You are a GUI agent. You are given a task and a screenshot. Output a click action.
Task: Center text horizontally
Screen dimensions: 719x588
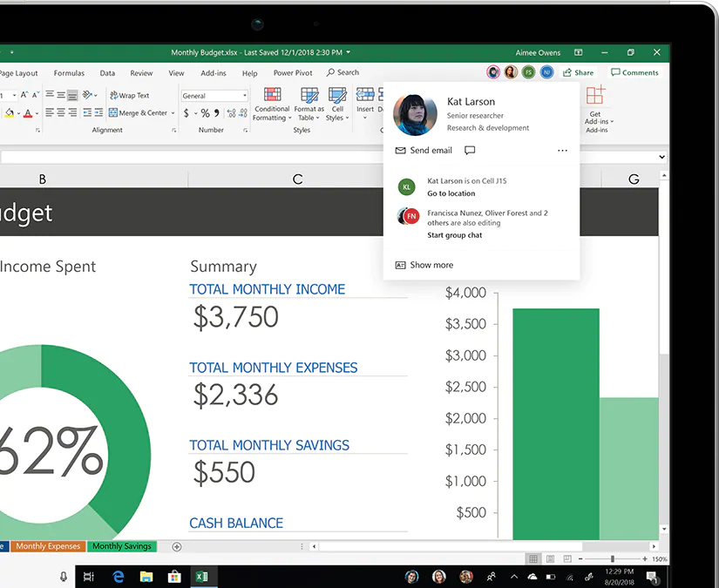pyautogui.click(x=61, y=112)
